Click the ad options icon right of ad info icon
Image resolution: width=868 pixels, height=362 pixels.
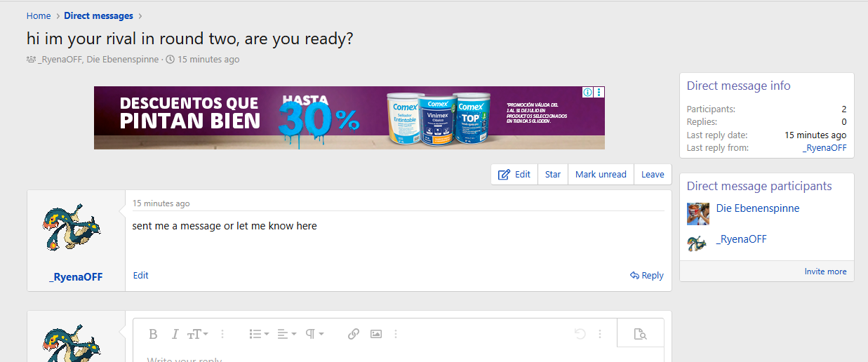[600, 92]
